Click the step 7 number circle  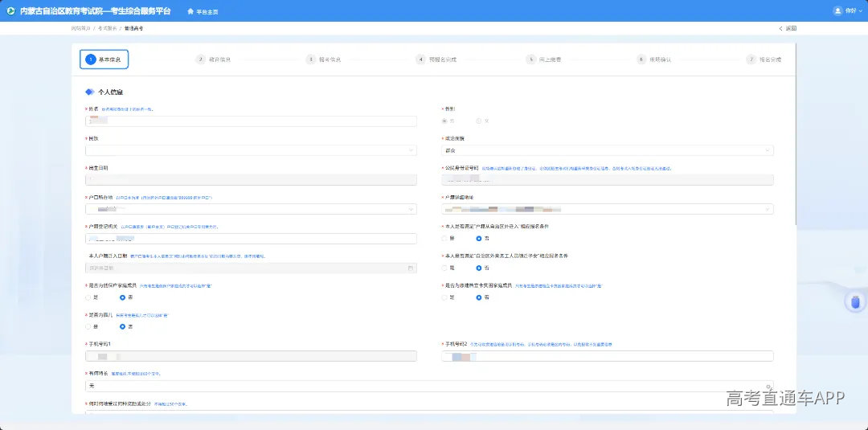[751, 59]
